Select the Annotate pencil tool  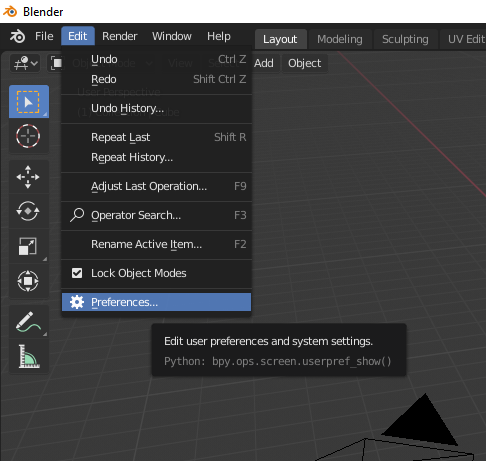click(28, 321)
